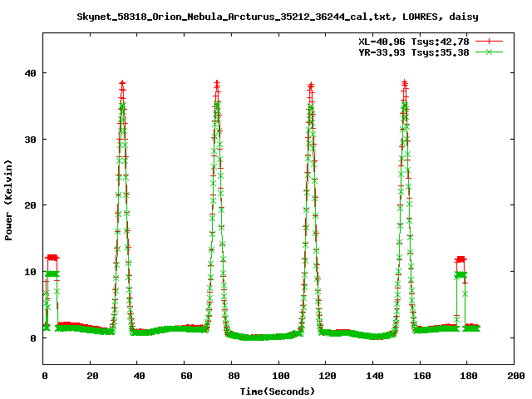Click the legend entry 'YR-33.93 Tsys:35.38'
Screen dimensions: 532x399
pyautogui.click(x=414, y=52)
